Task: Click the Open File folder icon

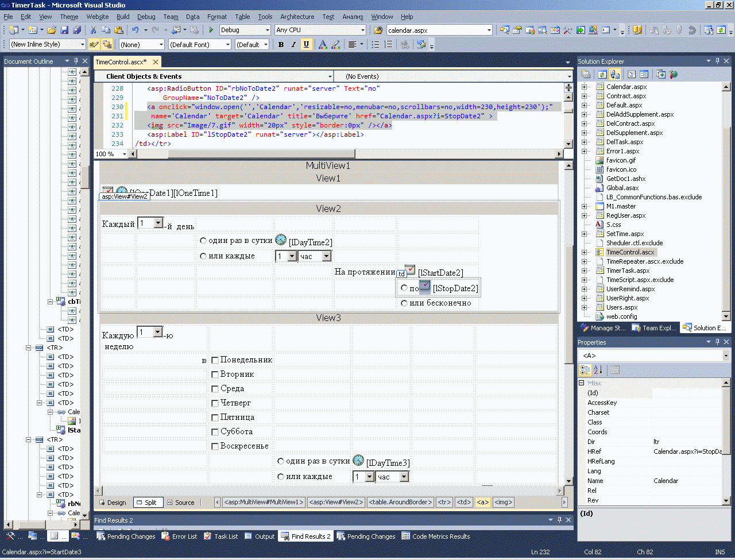Action: (x=52, y=30)
